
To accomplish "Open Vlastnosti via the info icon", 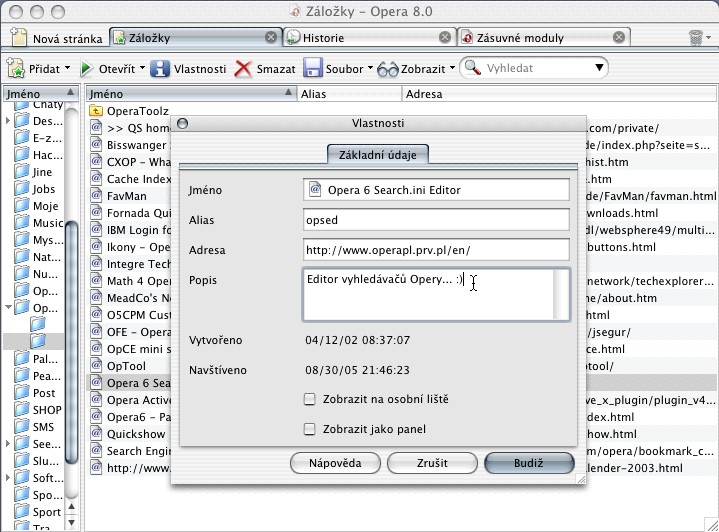I will point(160,69).
